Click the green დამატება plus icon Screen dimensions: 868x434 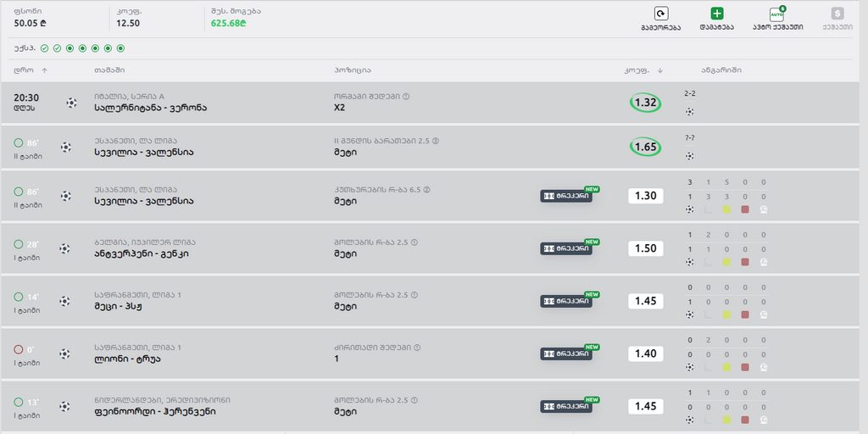click(x=717, y=14)
